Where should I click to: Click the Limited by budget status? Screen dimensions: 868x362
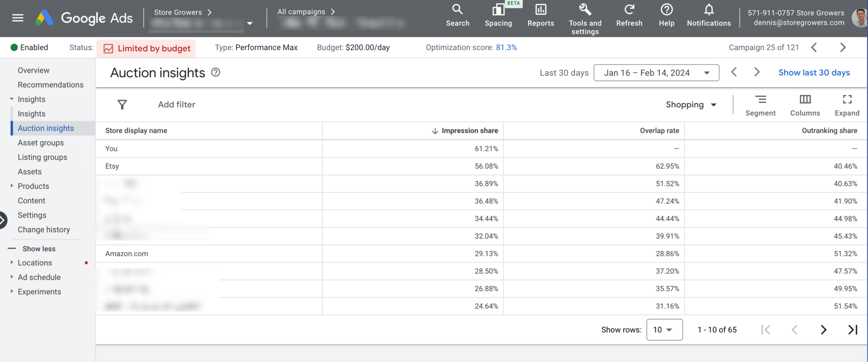(x=146, y=48)
